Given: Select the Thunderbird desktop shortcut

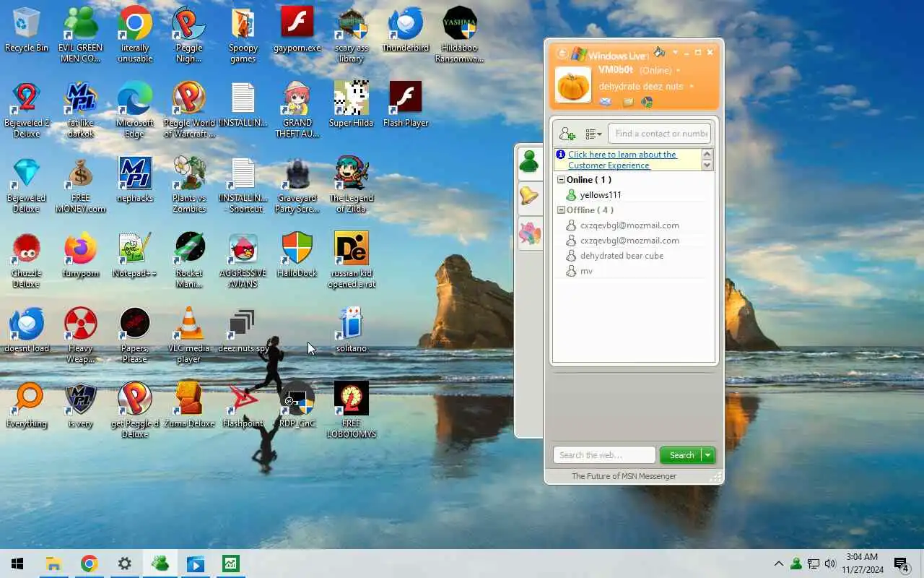Looking at the screenshot, I should pos(406,31).
